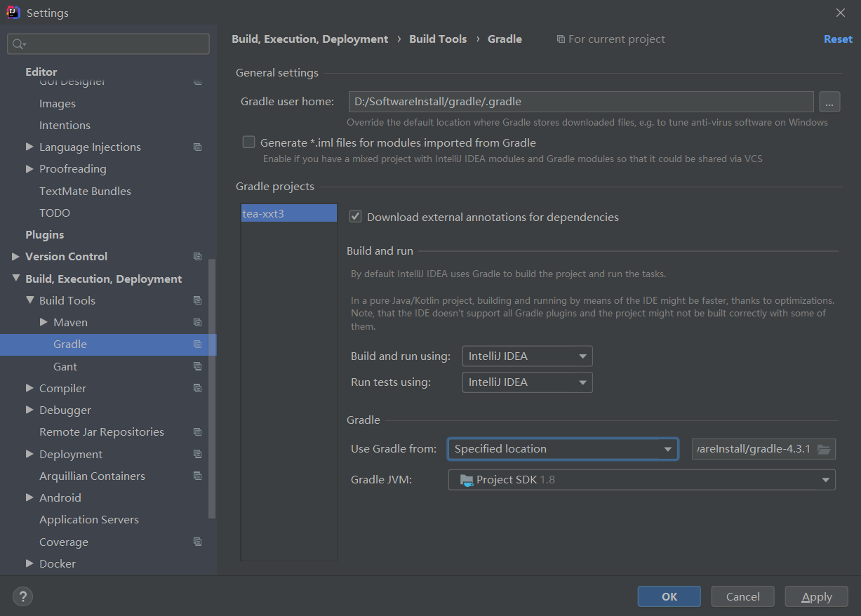The height and width of the screenshot is (616, 861).
Task: Click project-level icon next to Coverage
Action: 197,542
